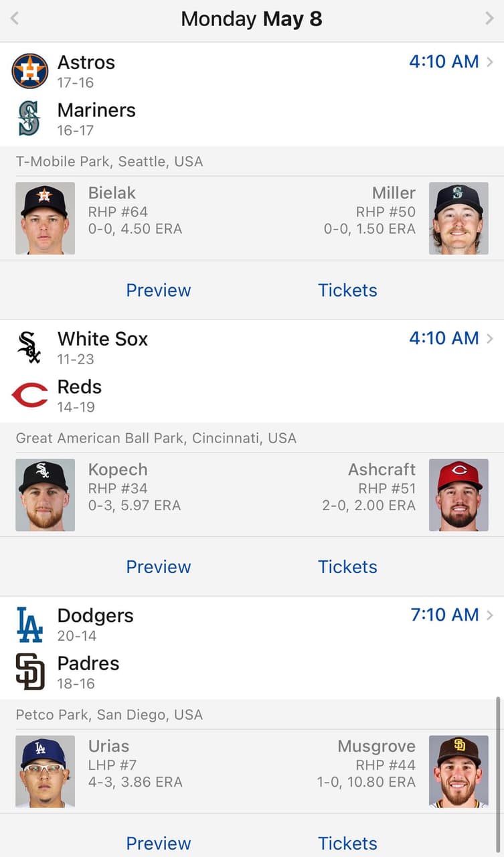The image size is (504, 857).
Task: View pitcher Ashcraft's headshot photo
Action: tap(458, 495)
